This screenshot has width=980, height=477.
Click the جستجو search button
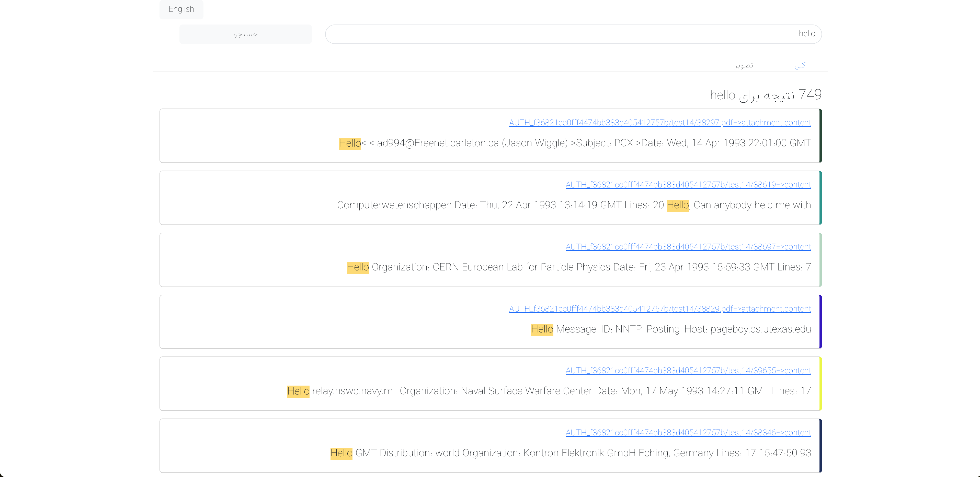coord(245,34)
